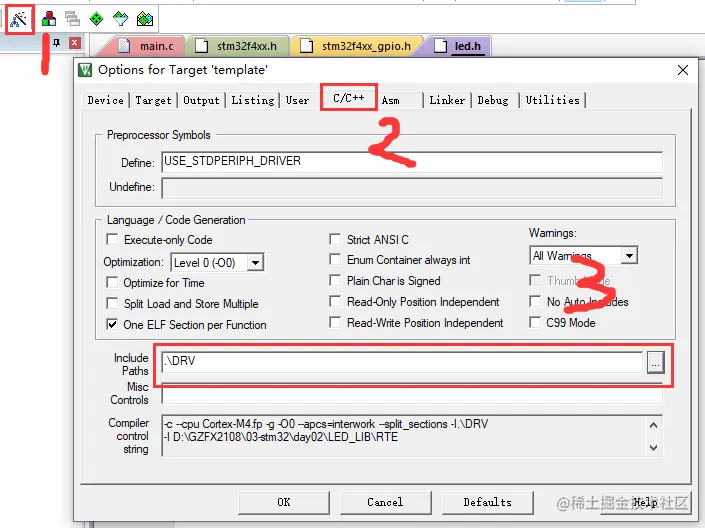Toggle No Auto Includes checkbox
705x528 pixels.
click(535, 301)
